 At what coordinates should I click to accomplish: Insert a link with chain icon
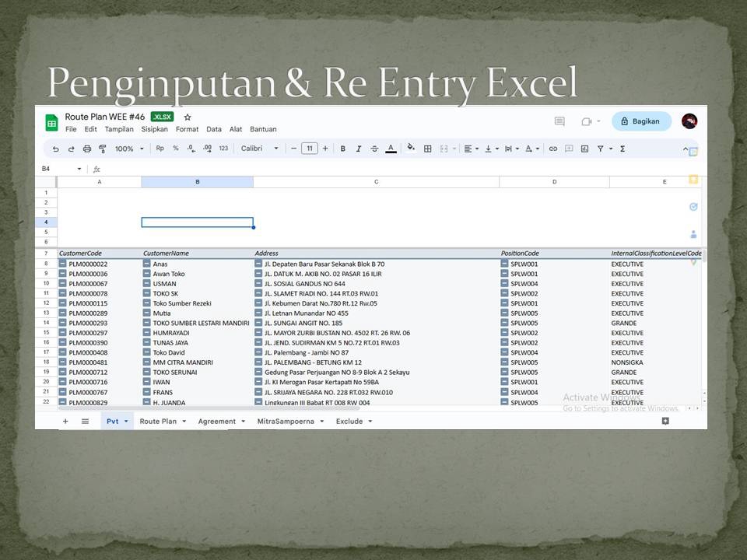point(552,149)
